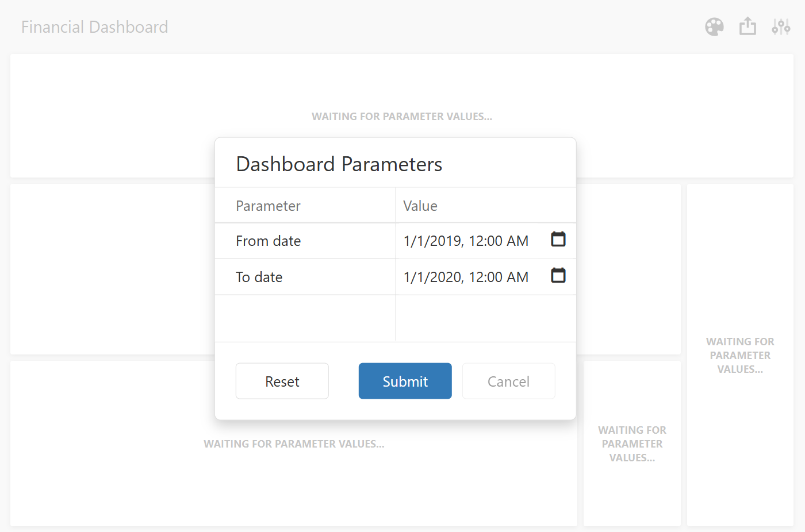Image resolution: width=805 pixels, height=532 pixels.
Task: Click the narrow middle waiting panel
Action: pyautogui.click(x=632, y=444)
